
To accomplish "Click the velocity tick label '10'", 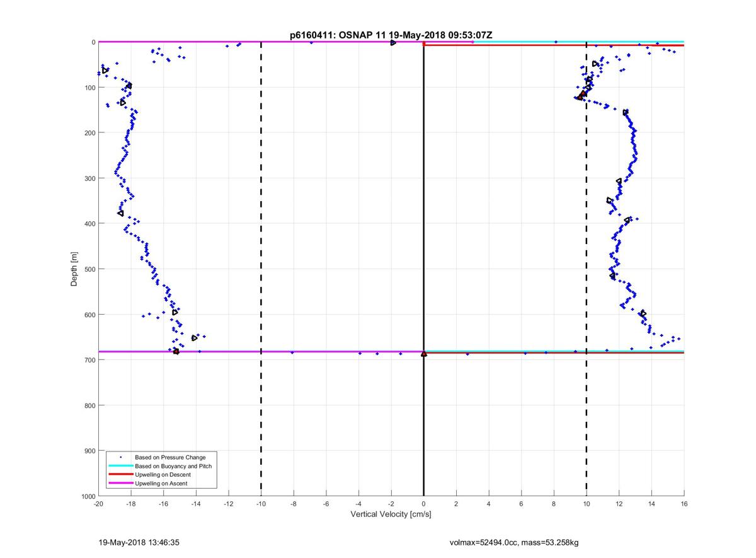I will (587, 504).
